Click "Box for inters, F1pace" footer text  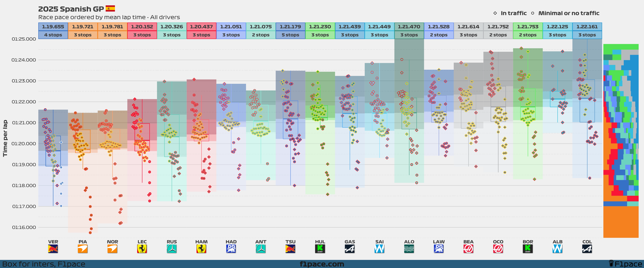(x=44, y=264)
